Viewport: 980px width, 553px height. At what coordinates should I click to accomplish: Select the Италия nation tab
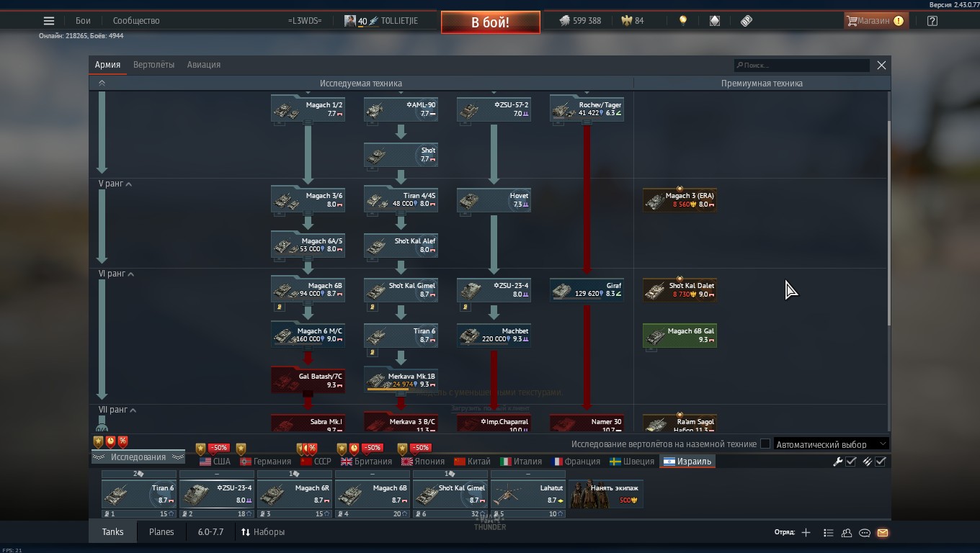point(521,462)
